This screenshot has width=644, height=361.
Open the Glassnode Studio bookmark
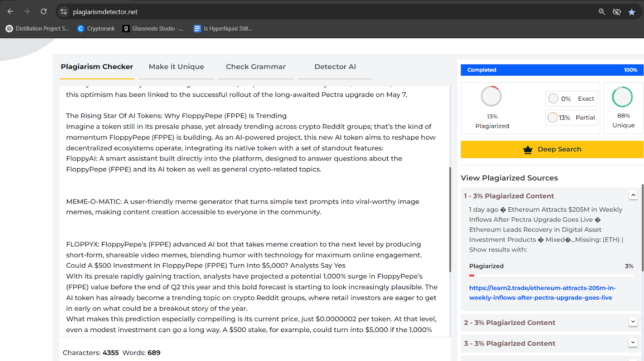coord(153,29)
